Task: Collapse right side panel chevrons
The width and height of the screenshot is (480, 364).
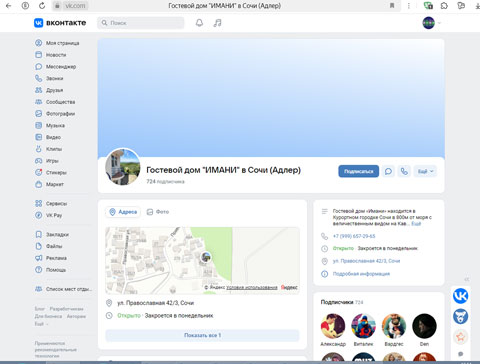Action: pos(467,279)
